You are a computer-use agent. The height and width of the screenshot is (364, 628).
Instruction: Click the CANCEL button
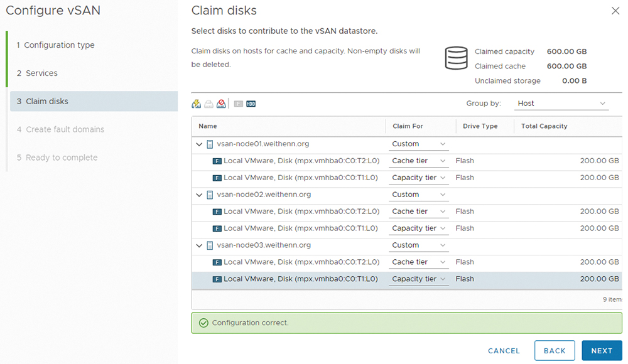504,351
